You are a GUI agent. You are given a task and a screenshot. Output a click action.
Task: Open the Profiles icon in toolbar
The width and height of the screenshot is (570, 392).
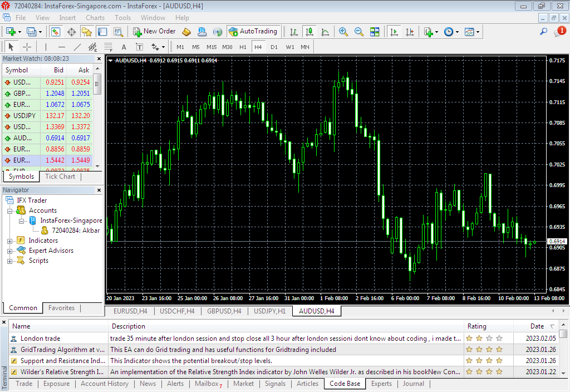pos(31,32)
